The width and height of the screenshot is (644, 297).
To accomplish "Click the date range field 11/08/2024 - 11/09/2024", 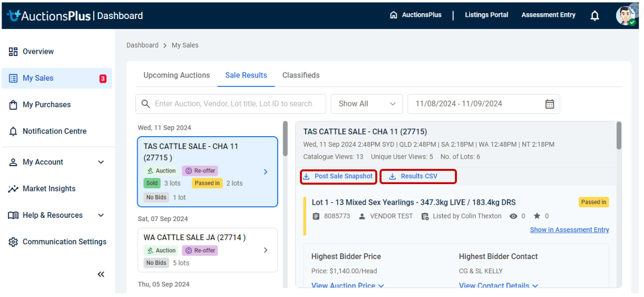I will (484, 104).
